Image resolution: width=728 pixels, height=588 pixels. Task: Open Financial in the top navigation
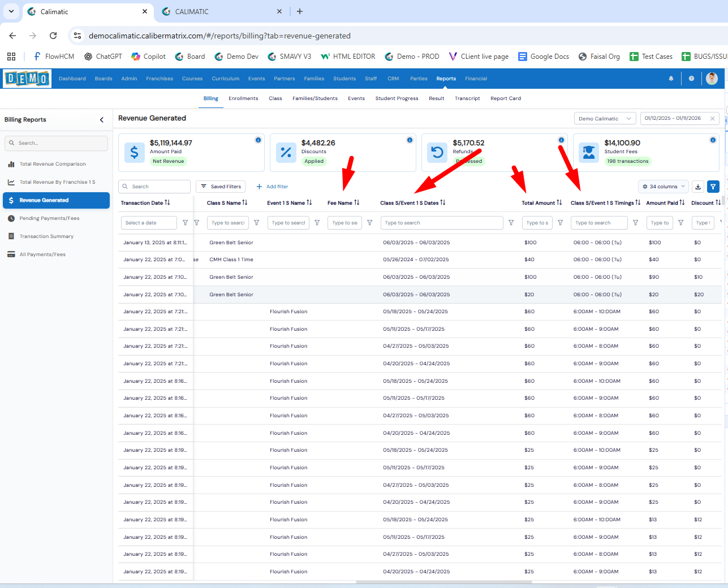[476, 79]
